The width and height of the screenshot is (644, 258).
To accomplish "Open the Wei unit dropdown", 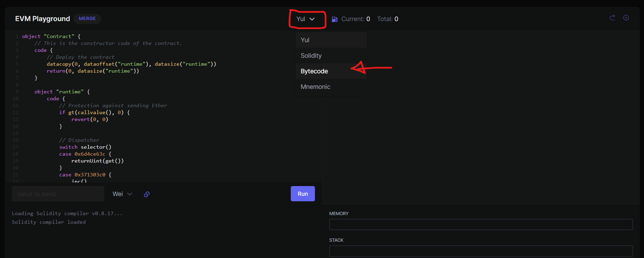I will [x=122, y=194].
